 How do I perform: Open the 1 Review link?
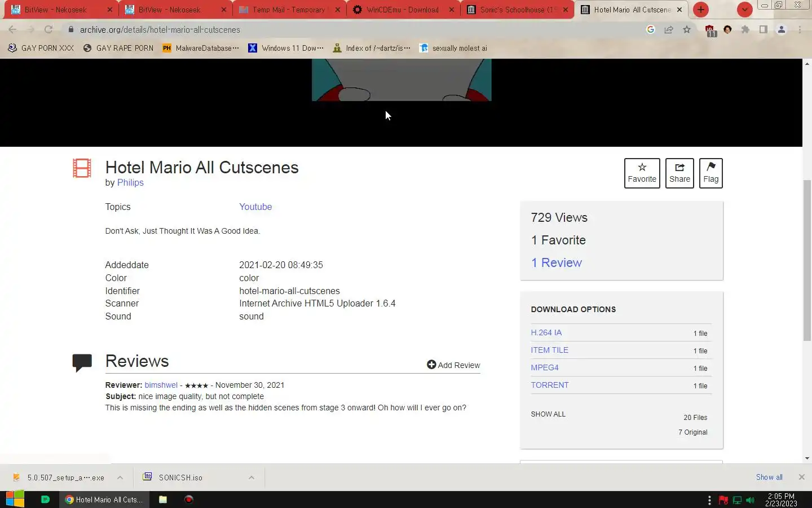[557, 262]
